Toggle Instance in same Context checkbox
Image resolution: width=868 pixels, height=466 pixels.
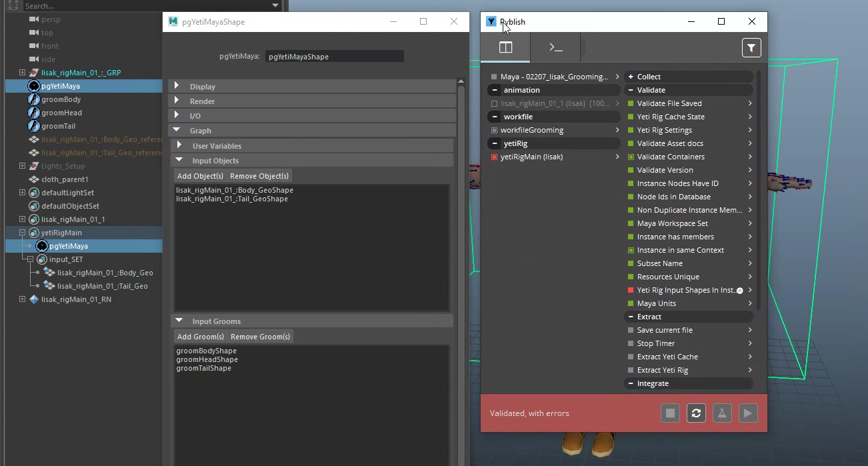(631, 250)
